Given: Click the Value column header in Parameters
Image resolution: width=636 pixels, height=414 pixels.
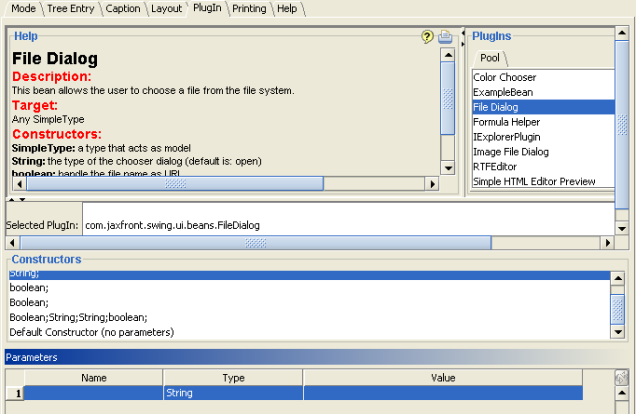Looking at the screenshot, I should click(x=443, y=378).
